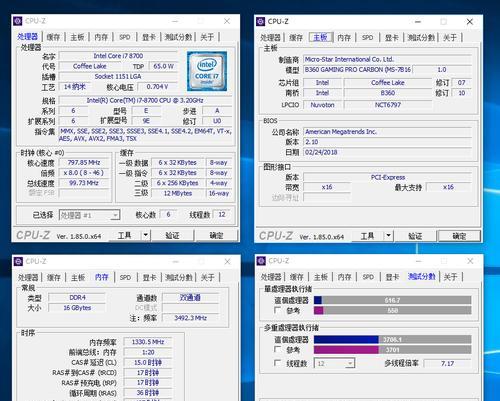Image resolution: width=500 pixels, height=401 pixels.
Task: Click the multi-thread reference bar showing 3701
Action: (393, 350)
